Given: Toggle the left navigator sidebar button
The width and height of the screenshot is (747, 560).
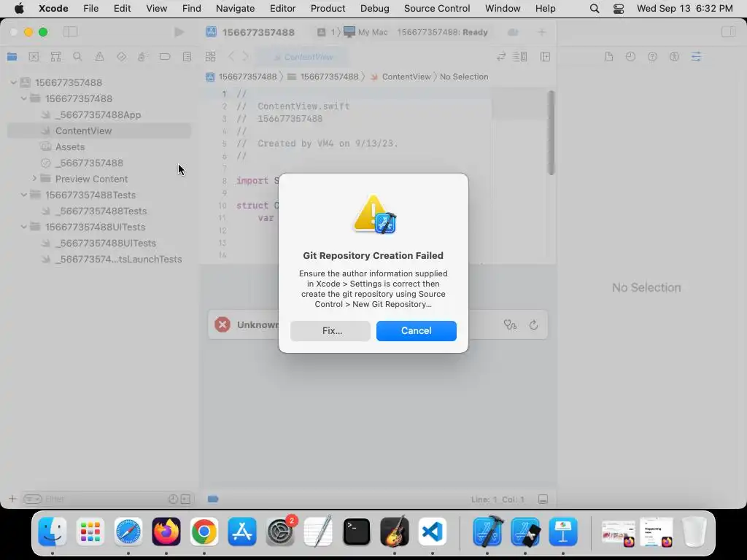Looking at the screenshot, I should (x=71, y=32).
